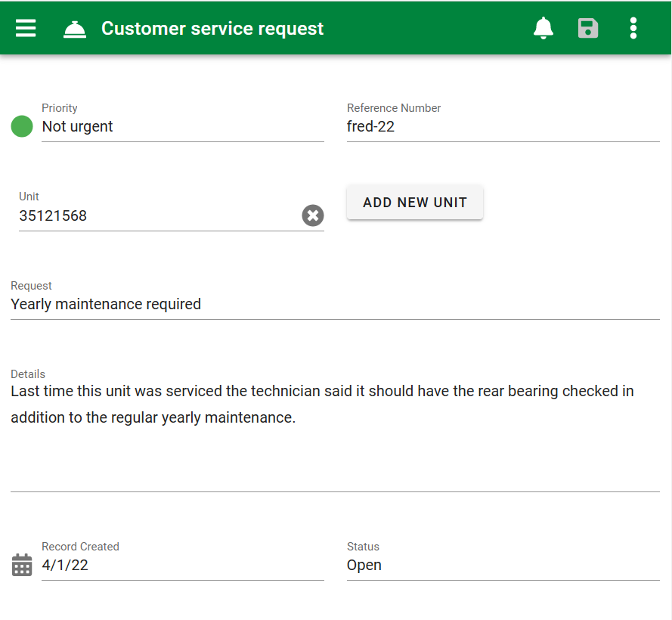672x620 pixels.
Task: Click the Reference Number label
Action: click(393, 107)
